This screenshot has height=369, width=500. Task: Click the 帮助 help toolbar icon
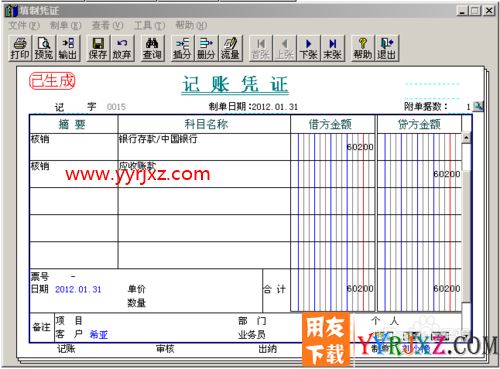363,48
